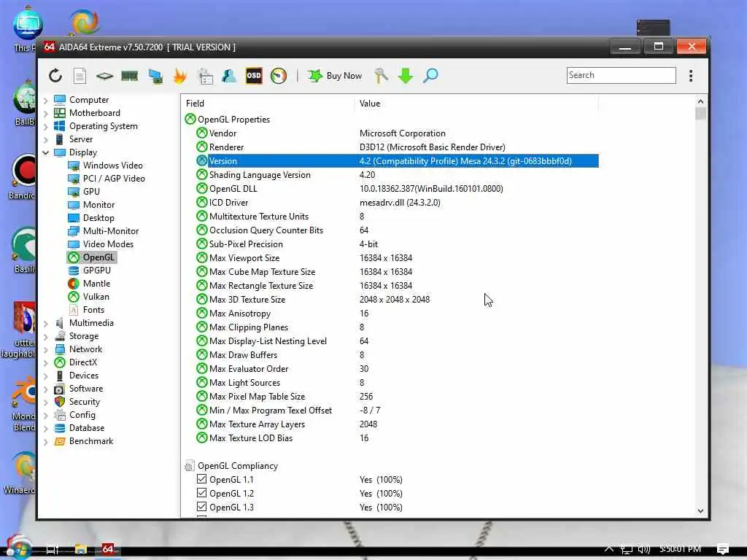747x560 pixels.
Task: Open the GPU tree item
Action: coord(84,192)
